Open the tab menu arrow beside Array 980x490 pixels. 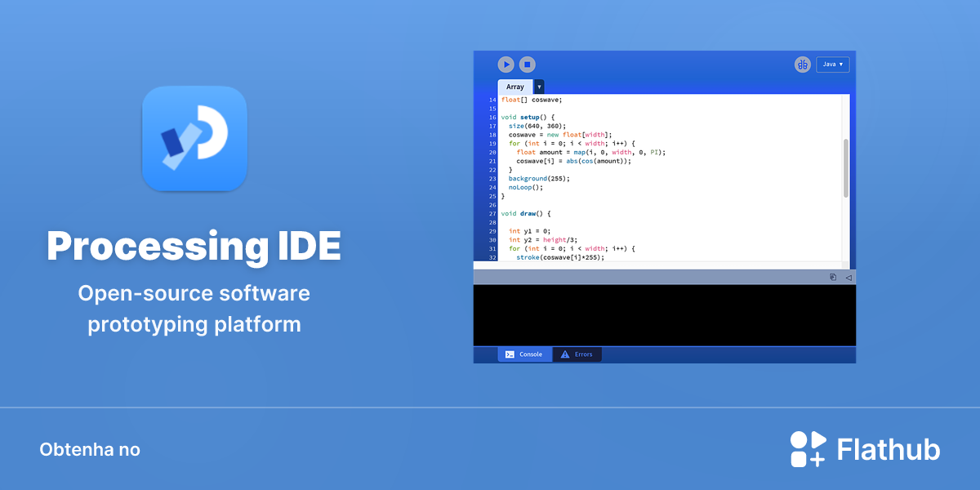(539, 87)
